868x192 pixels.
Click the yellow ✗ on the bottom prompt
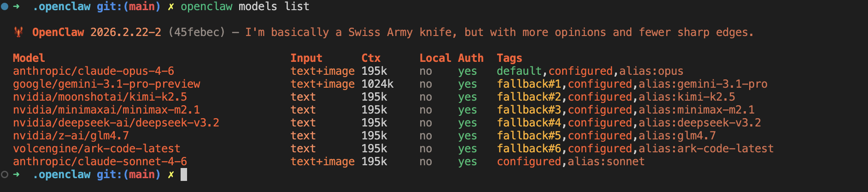pyautogui.click(x=171, y=174)
